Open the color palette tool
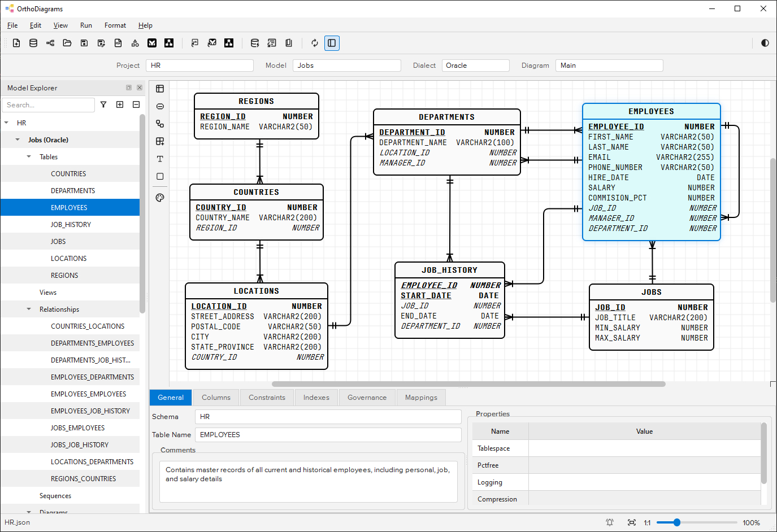 (160, 198)
